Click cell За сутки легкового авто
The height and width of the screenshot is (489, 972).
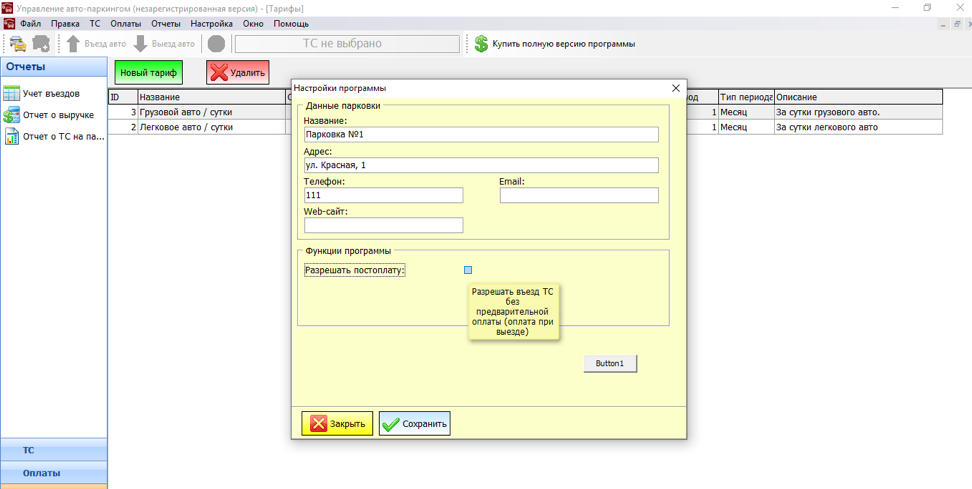tap(859, 127)
